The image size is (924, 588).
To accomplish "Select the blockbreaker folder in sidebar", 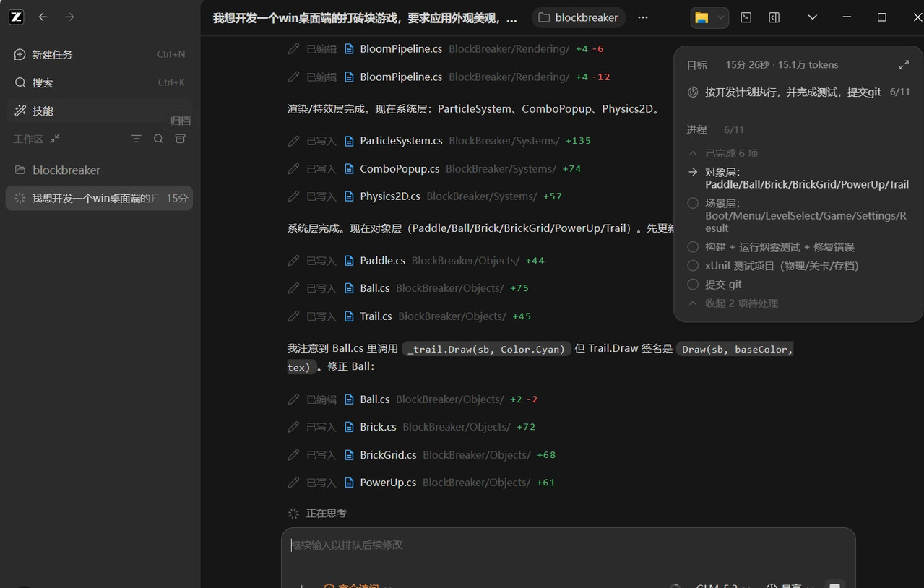I will pyautogui.click(x=100, y=170).
